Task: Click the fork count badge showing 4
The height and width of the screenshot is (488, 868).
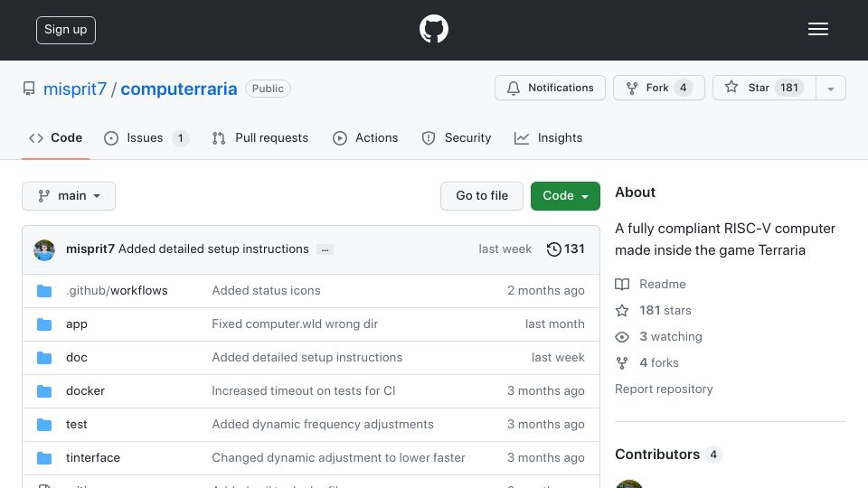Action: point(684,88)
